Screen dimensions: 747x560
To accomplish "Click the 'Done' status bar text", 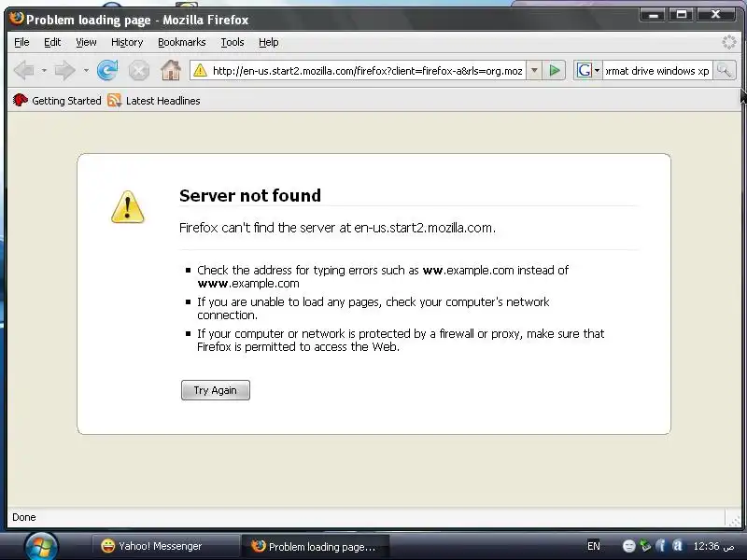I will (24, 517).
